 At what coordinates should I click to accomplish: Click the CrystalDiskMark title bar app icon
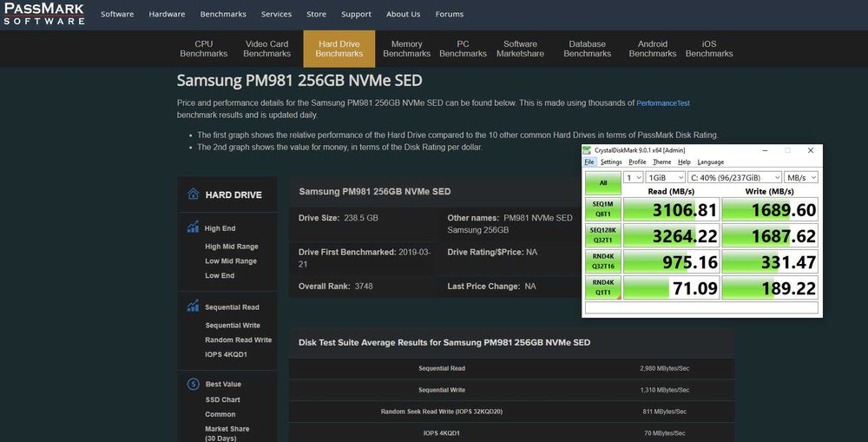589,150
